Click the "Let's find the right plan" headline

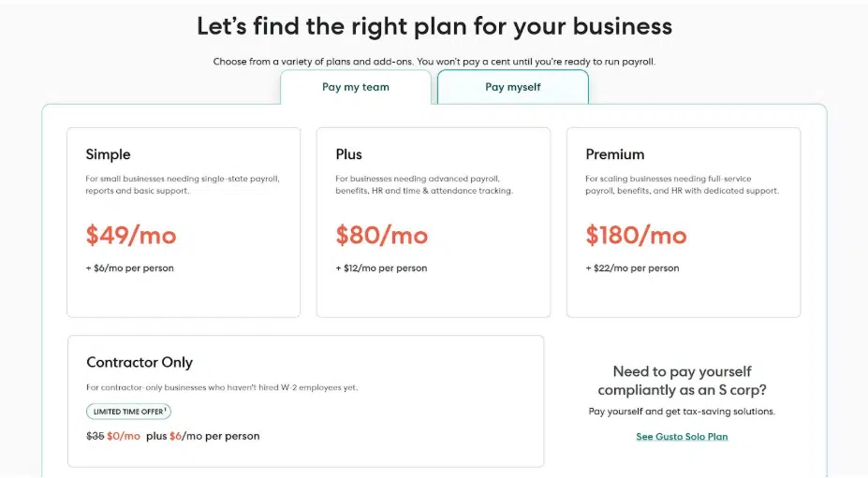tap(434, 26)
